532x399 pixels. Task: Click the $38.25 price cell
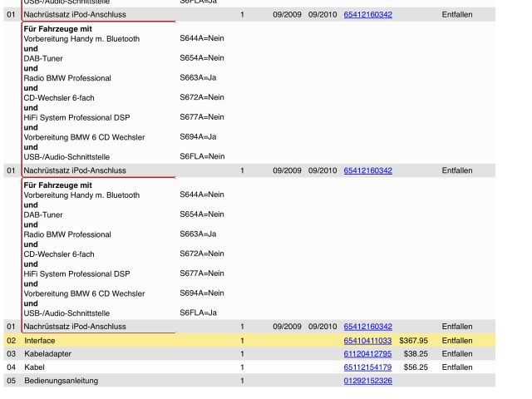(x=416, y=354)
